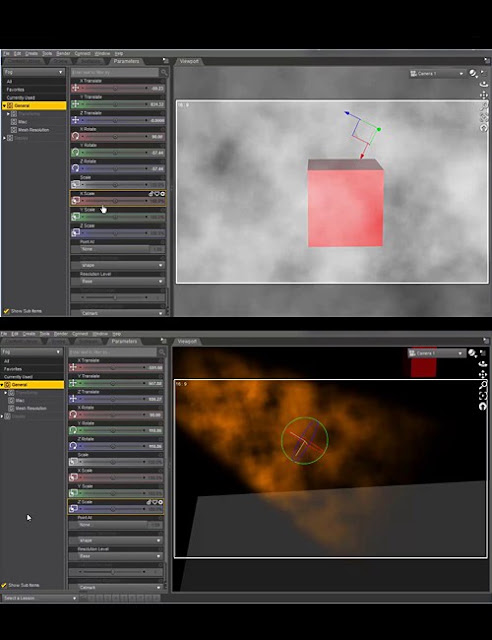
Task: Open draw style sphere icon in red cube viewport
Action: point(473,73)
